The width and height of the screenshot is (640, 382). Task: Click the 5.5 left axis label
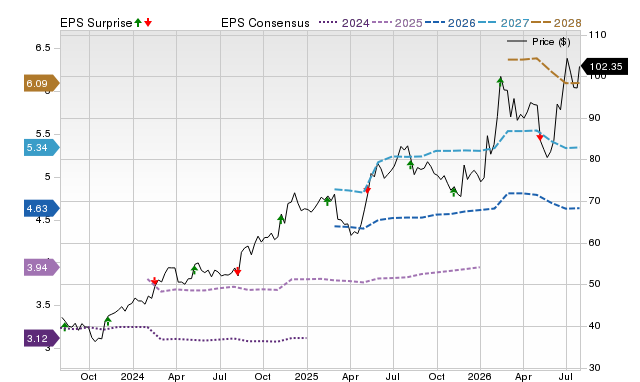43,134
